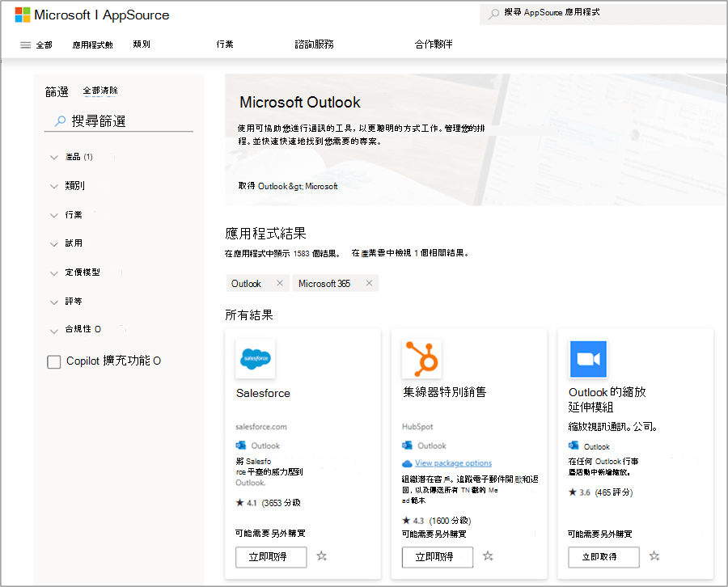Expand the 合規性 filter section
Viewport: 728px width, 587px height.
point(75,329)
